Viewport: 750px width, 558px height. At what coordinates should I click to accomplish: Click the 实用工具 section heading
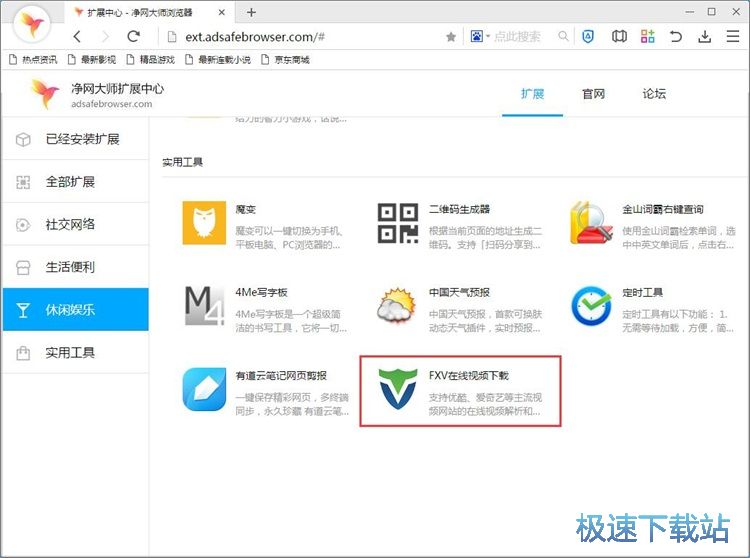tap(182, 162)
